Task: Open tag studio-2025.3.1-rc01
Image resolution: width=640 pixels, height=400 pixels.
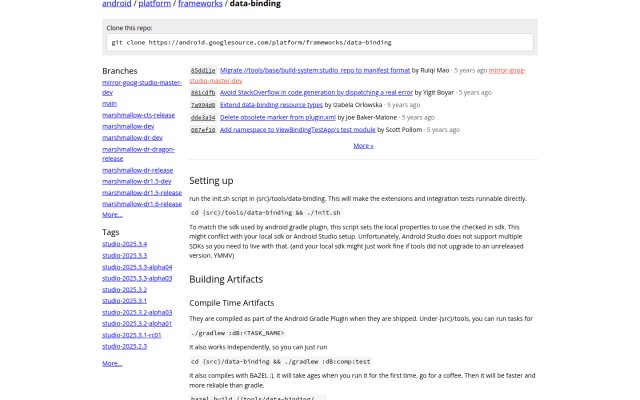Action: [x=132, y=335]
